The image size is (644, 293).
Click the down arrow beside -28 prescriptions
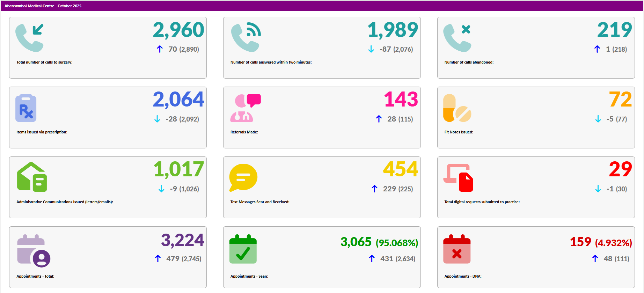point(157,119)
